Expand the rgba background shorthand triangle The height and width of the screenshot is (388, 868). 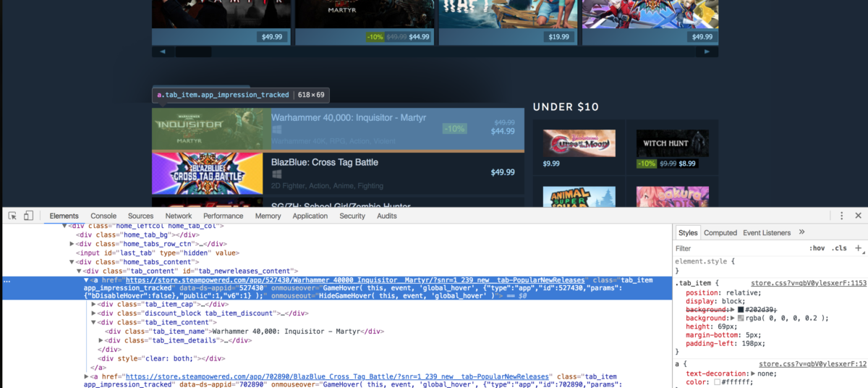point(733,318)
